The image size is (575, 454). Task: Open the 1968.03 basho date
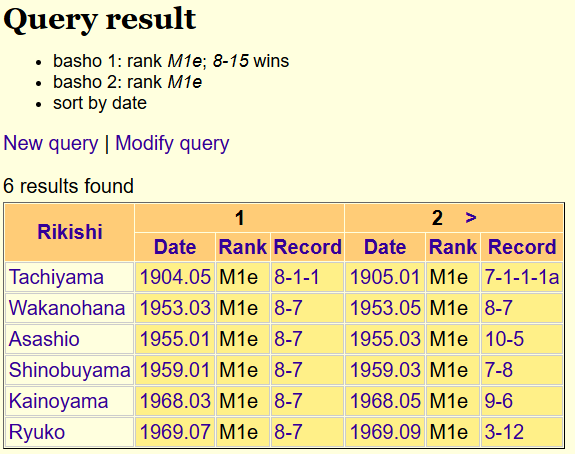175,401
